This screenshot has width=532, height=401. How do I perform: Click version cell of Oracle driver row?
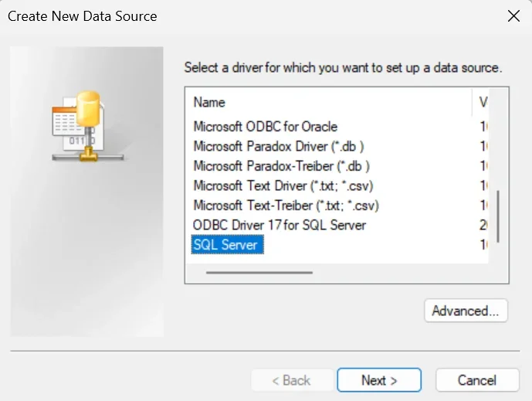[483, 127]
